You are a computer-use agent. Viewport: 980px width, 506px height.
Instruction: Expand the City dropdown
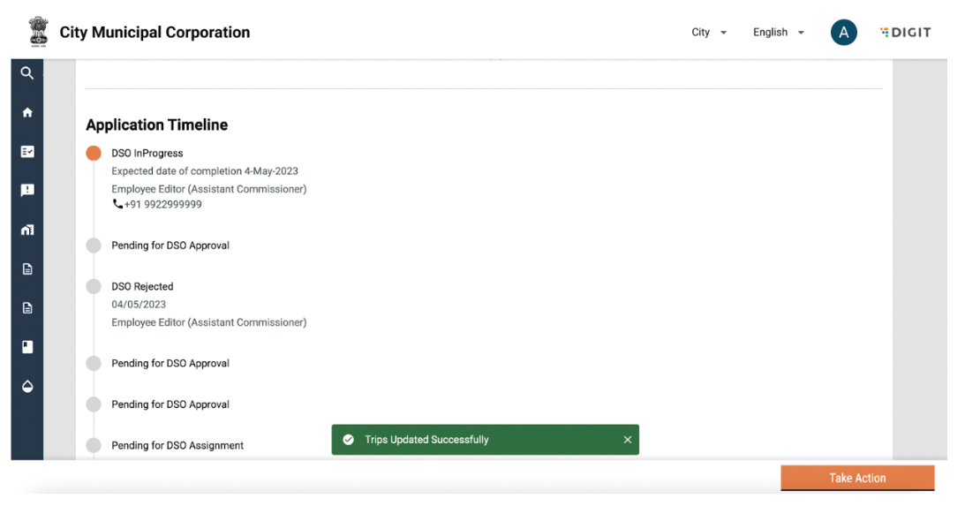coord(709,33)
